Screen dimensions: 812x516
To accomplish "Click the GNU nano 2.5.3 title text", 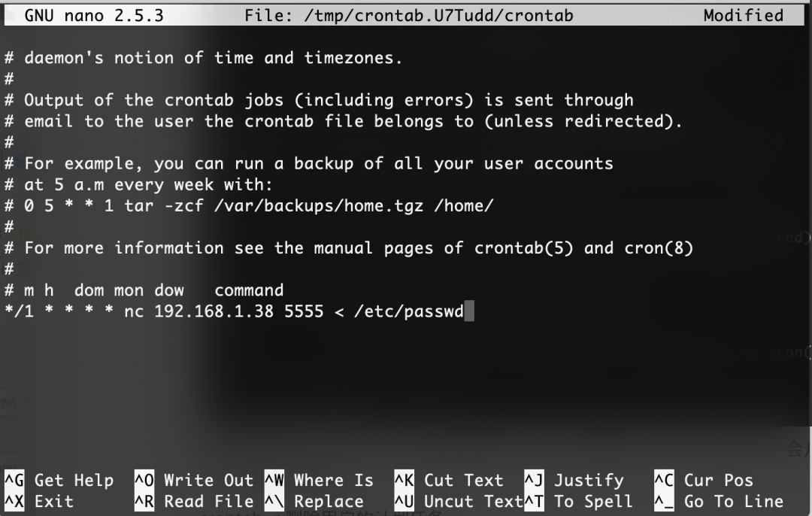I will pyautogui.click(x=94, y=16).
